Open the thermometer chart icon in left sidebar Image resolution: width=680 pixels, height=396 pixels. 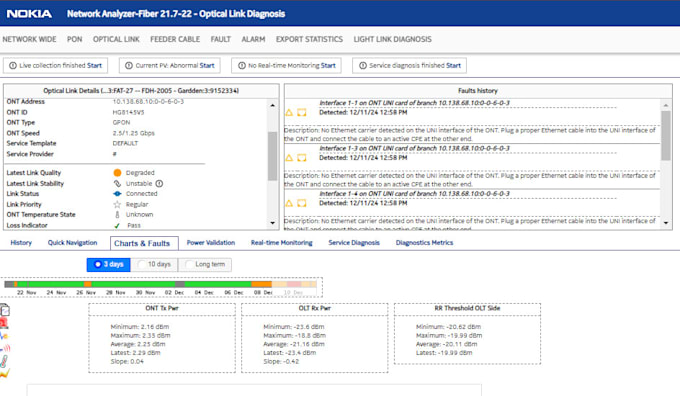[4, 361]
